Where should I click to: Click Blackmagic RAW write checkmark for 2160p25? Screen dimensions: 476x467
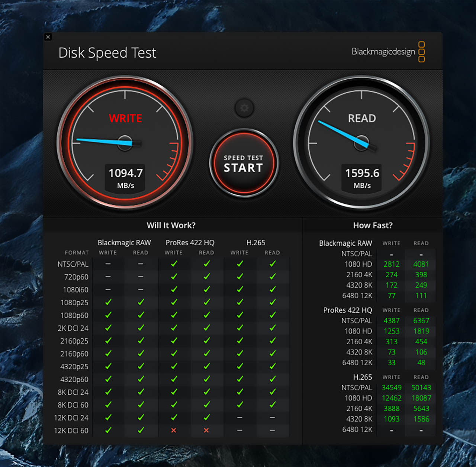(x=108, y=341)
